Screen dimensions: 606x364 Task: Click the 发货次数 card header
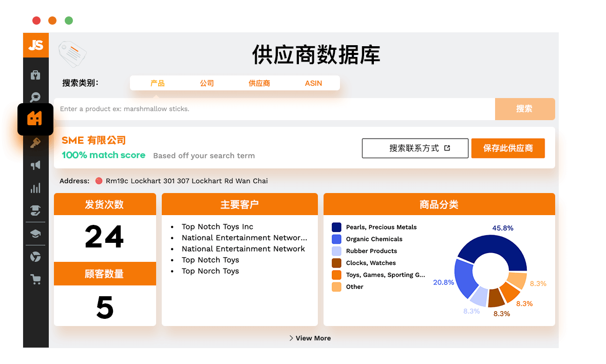pyautogui.click(x=105, y=204)
